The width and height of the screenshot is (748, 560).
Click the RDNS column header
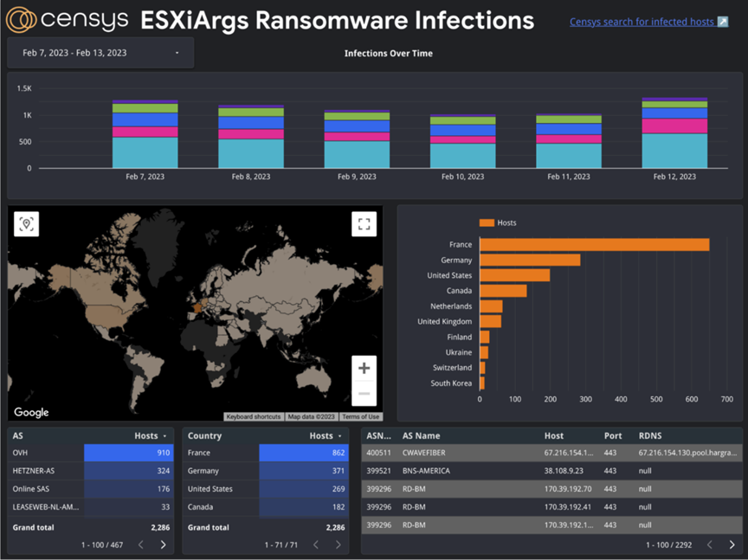(x=650, y=435)
